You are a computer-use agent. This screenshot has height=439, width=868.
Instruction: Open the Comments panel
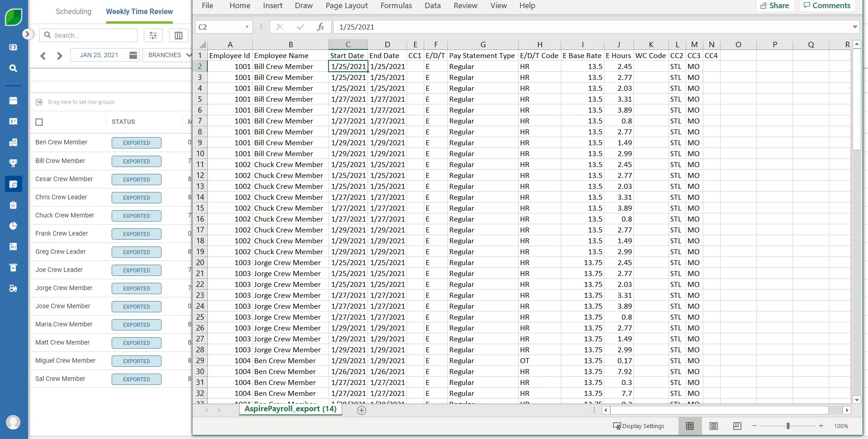pyautogui.click(x=827, y=6)
